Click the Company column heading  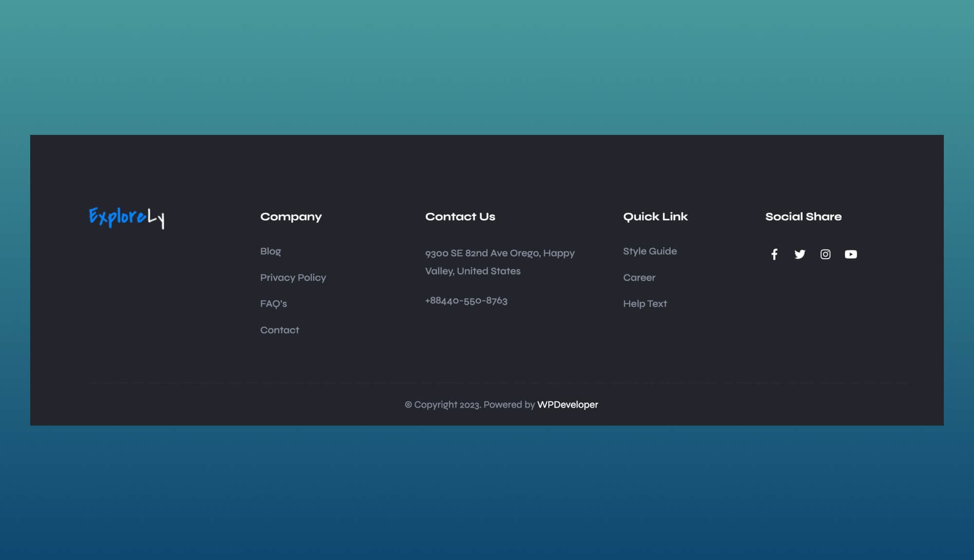click(x=291, y=217)
